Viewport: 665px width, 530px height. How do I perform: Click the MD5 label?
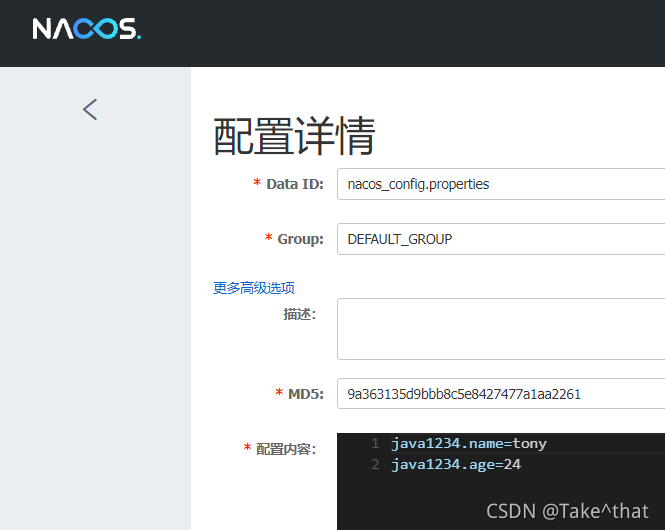click(306, 394)
